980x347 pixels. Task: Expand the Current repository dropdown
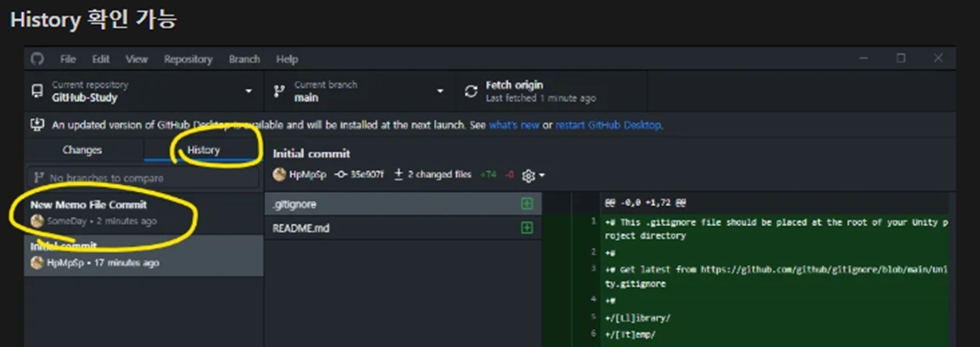click(x=145, y=91)
